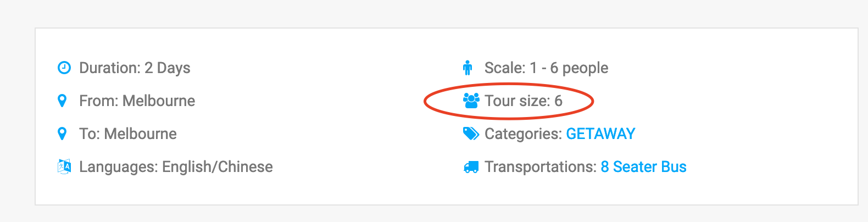Click the single person icon beside Scale

coord(468,68)
